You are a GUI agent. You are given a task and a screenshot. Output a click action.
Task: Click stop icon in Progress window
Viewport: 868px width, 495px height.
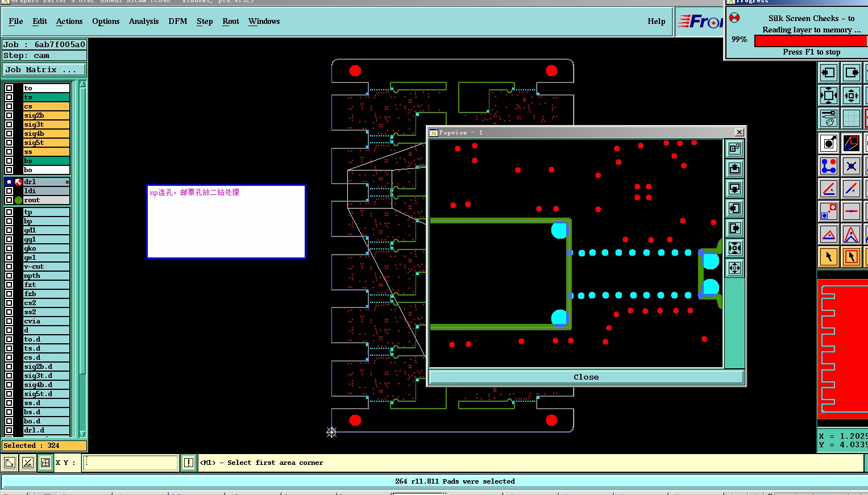734,18
